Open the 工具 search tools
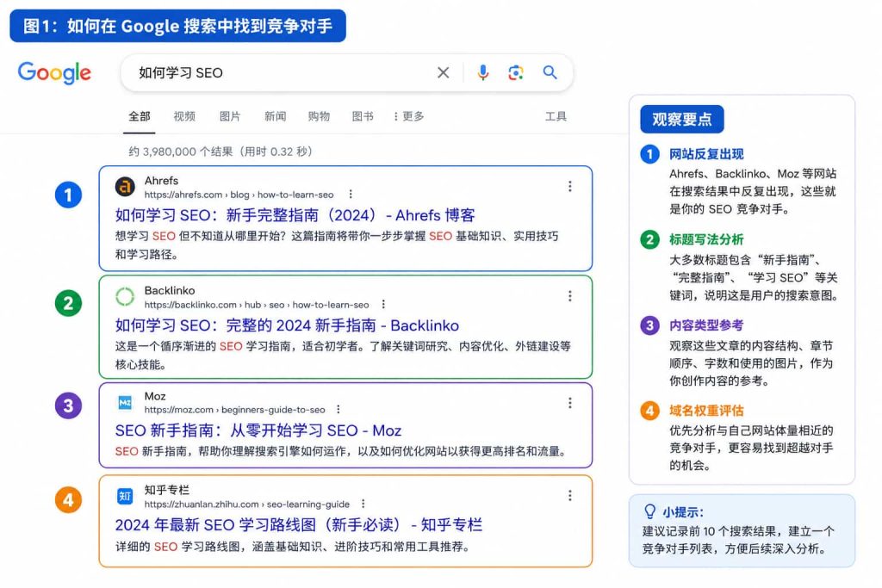Viewport: 882px width, 588px height. (556, 116)
